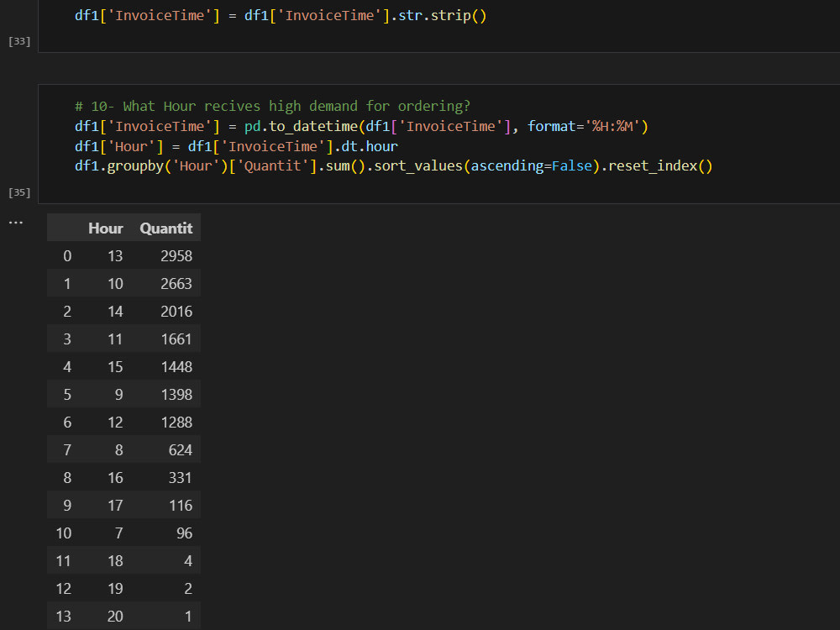Select Quantit value 2016

click(176, 312)
